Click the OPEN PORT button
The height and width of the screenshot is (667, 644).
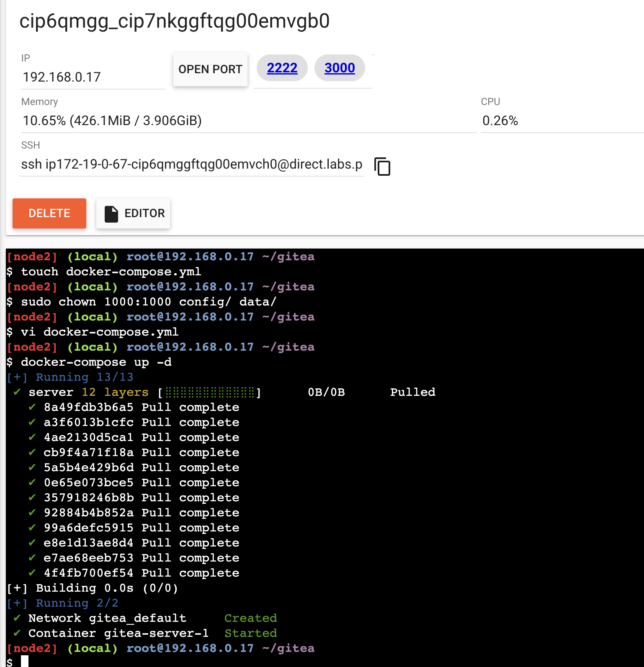click(x=210, y=69)
